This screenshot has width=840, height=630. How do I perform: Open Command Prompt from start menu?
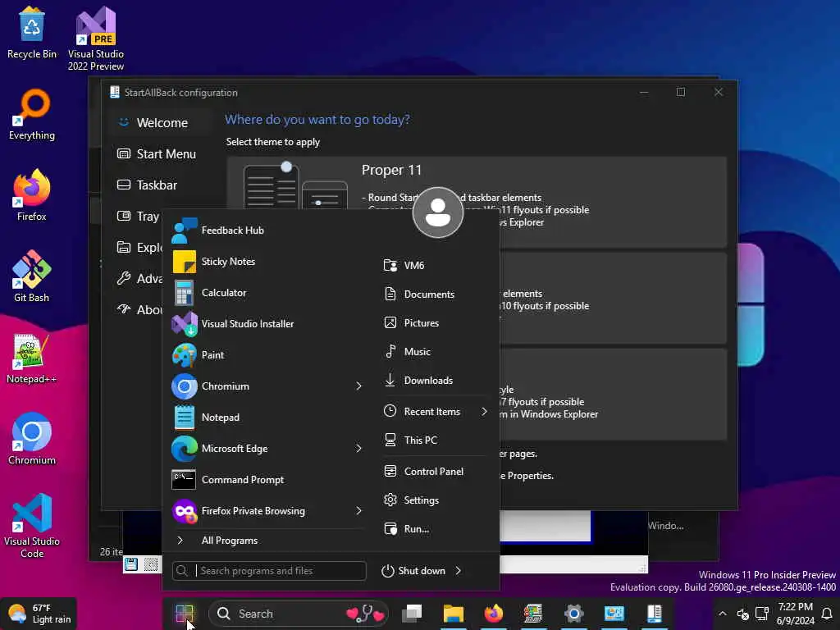tap(267, 479)
